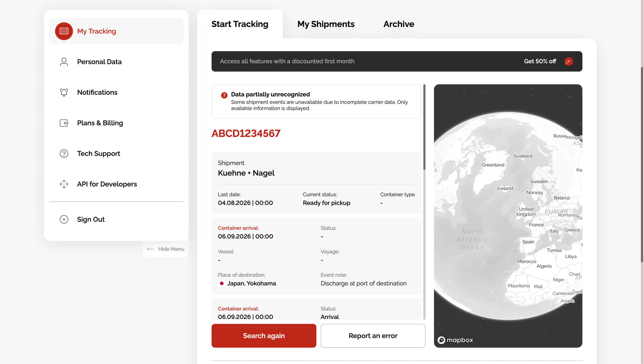This screenshot has height=364, width=643.
Task: Click the API for Developers icon
Action: (x=64, y=184)
